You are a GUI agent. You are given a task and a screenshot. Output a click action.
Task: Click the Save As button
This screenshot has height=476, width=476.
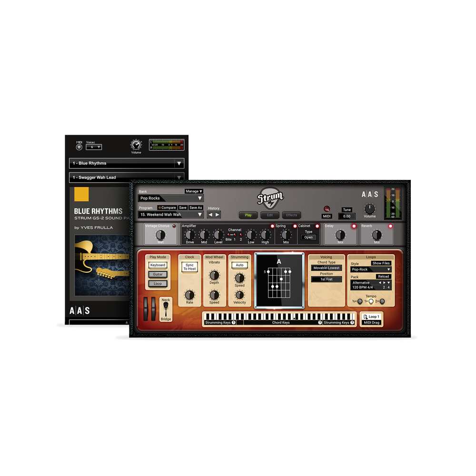click(x=195, y=208)
